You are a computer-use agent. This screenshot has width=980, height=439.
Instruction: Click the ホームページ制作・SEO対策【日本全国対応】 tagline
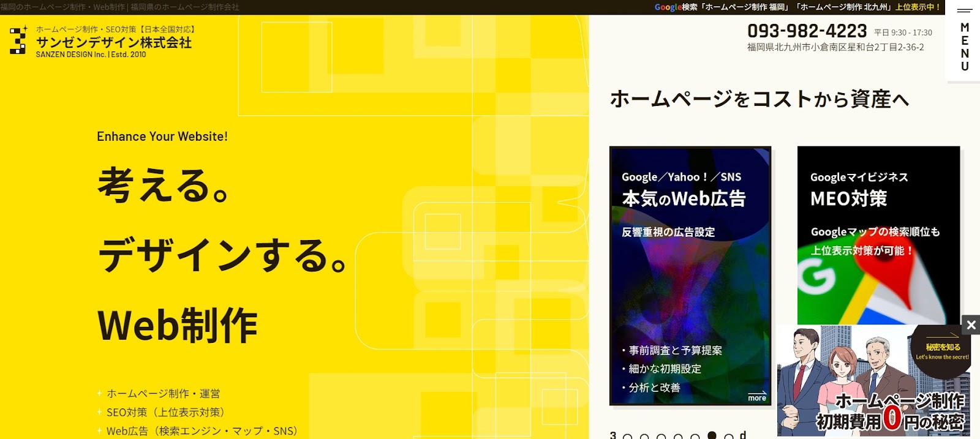pos(115,29)
